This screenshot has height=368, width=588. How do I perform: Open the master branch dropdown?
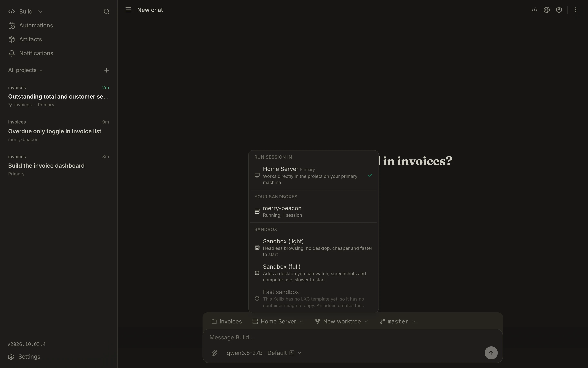coord(398,322)
